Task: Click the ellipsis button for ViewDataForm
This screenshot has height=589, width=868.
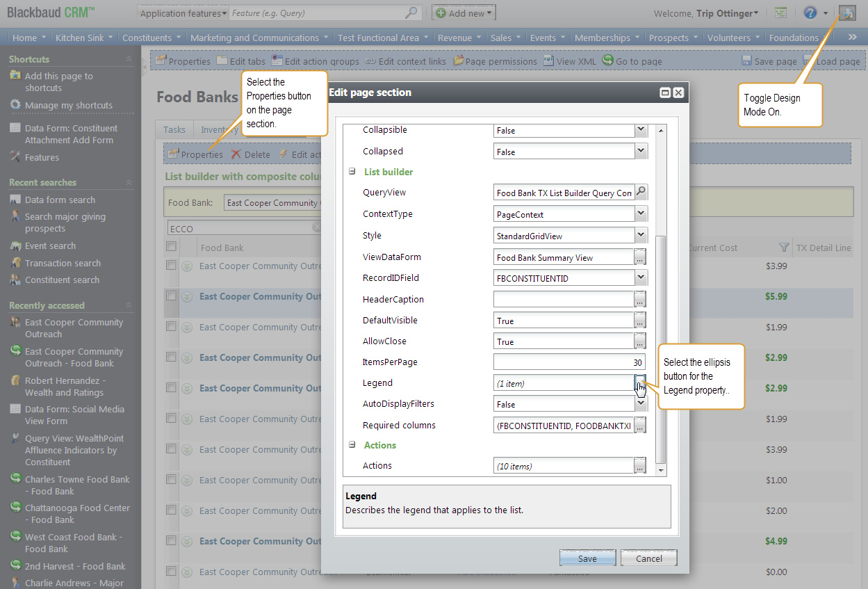Action: [640, 257]
